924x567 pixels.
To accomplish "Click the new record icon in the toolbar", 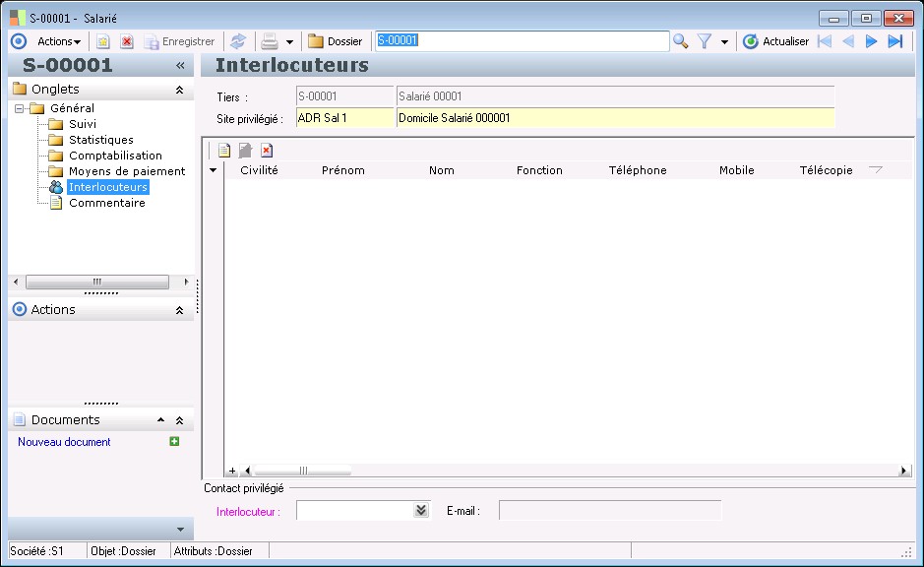I will [102, 41].
